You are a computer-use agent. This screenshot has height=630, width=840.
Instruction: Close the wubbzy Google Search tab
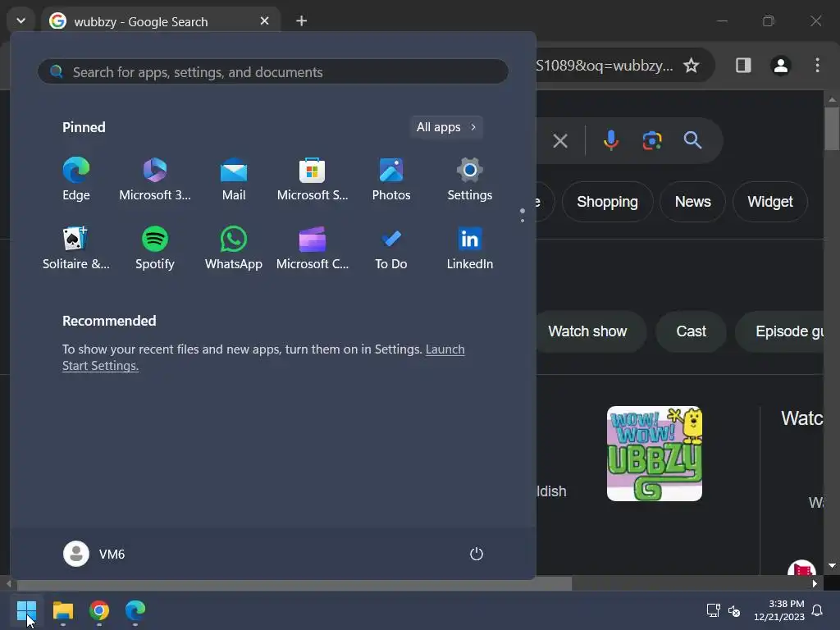(264, 21)
